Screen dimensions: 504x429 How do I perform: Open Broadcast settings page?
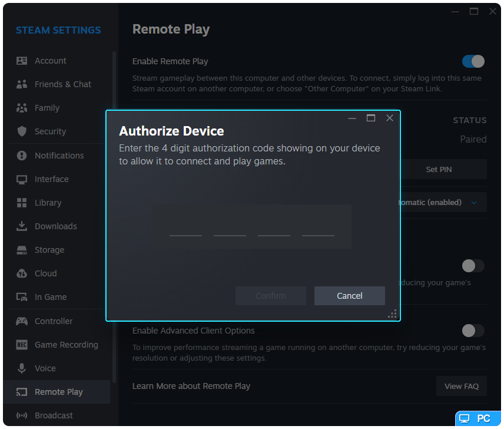pyautogui.click(x=57, y=415)
